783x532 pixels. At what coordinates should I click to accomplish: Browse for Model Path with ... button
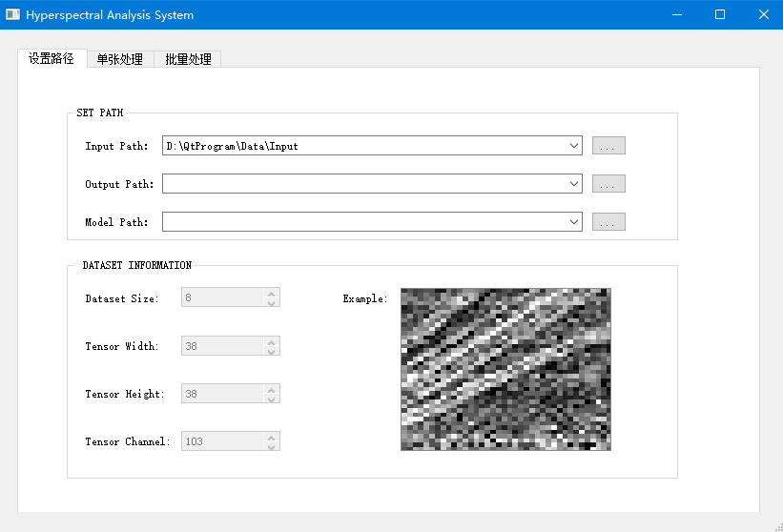(608, 221)
